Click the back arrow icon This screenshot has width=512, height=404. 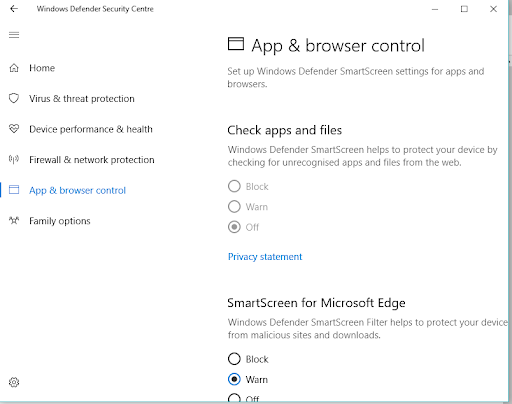(14, 9)
